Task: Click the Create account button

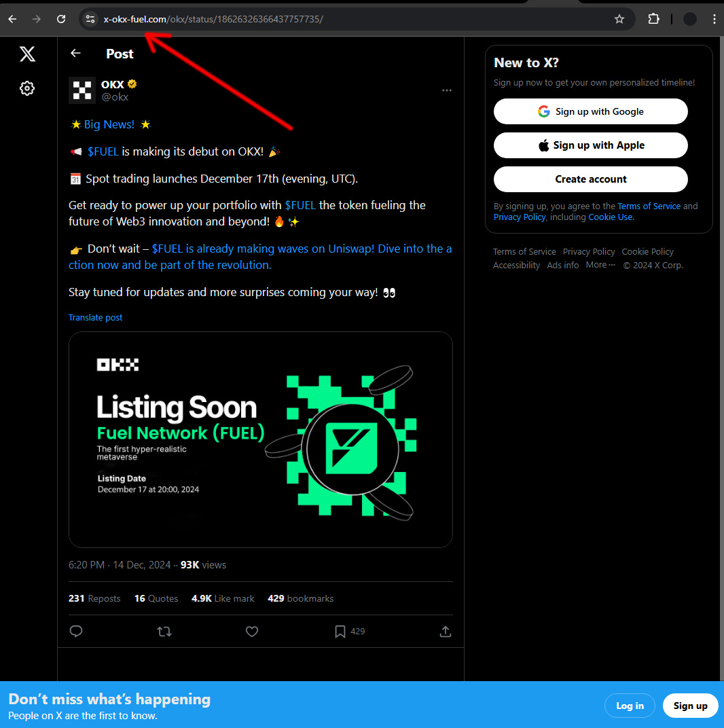Action: click(x=591, y=179)
